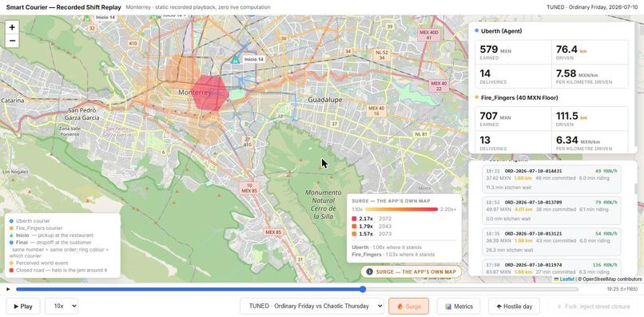Click the yellow Perceived world event dot
Image resolution: width=644 pixels, height=317 pixels.
click(x=11, y=263)
